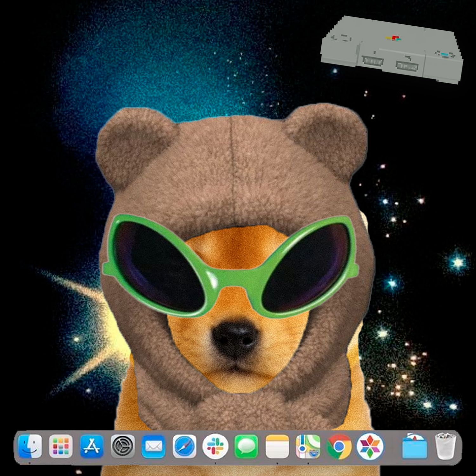Open the colorful pinwheel app in dock
The height and width of the screenshot is (476, 476).
[370, 446]
